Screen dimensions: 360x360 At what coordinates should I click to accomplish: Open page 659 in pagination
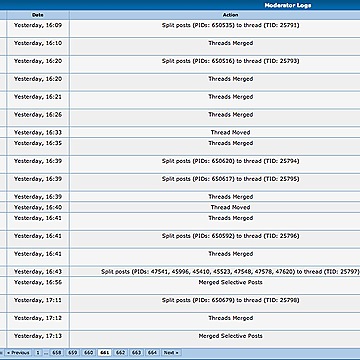(73, 353)
